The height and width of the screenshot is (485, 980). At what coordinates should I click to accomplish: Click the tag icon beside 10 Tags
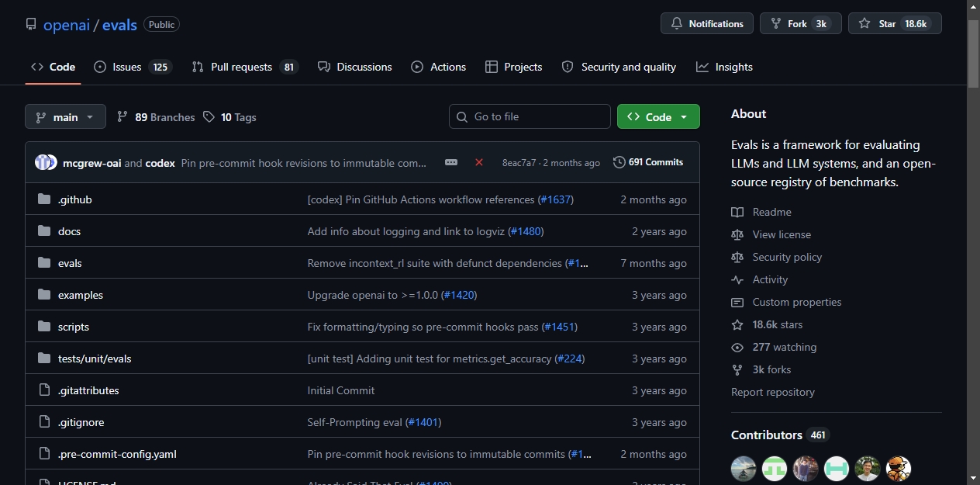[x=209, y=117]
